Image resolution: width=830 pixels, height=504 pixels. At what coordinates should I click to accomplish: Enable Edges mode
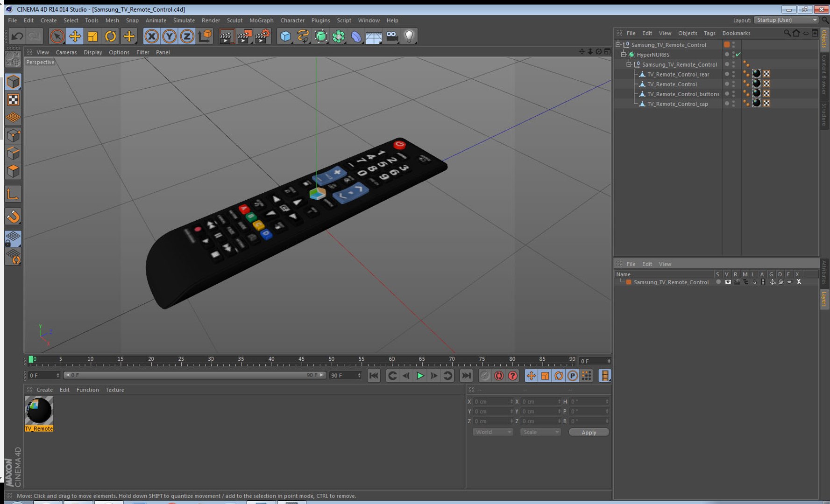tap(13, 153)
